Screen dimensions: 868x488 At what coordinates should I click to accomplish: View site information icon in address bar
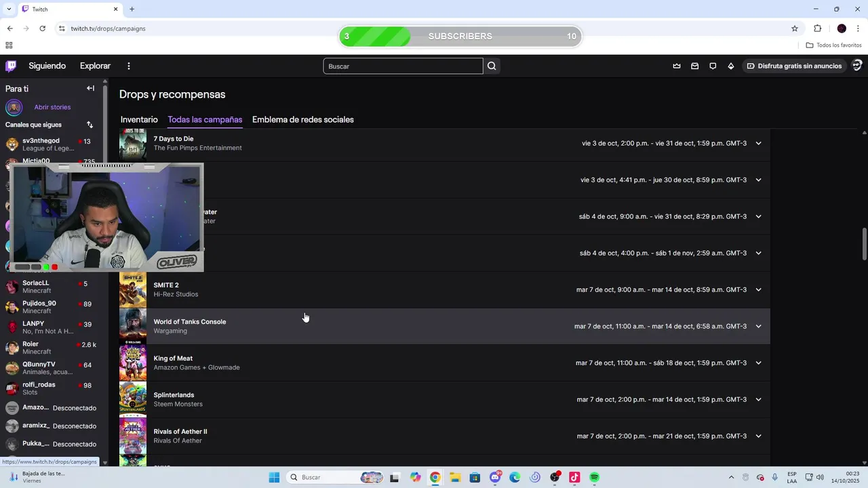click(x=62, y=28)
